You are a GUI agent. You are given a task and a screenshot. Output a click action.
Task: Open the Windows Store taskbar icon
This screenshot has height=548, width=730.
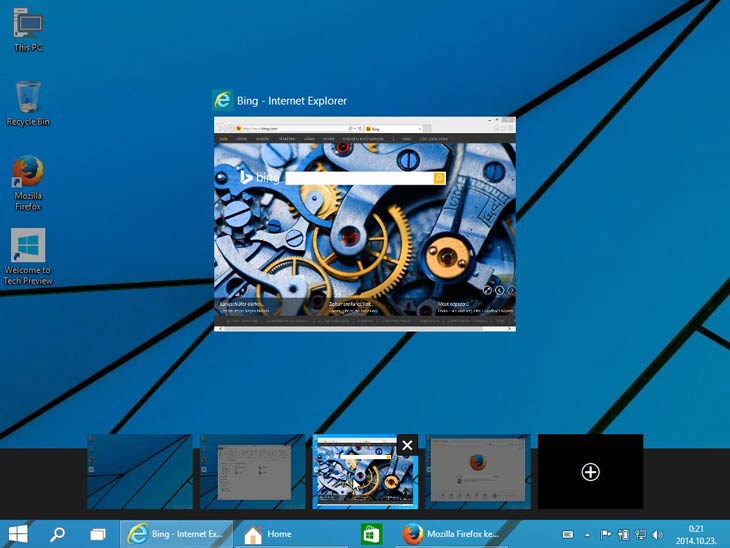[x=371, y=534]
